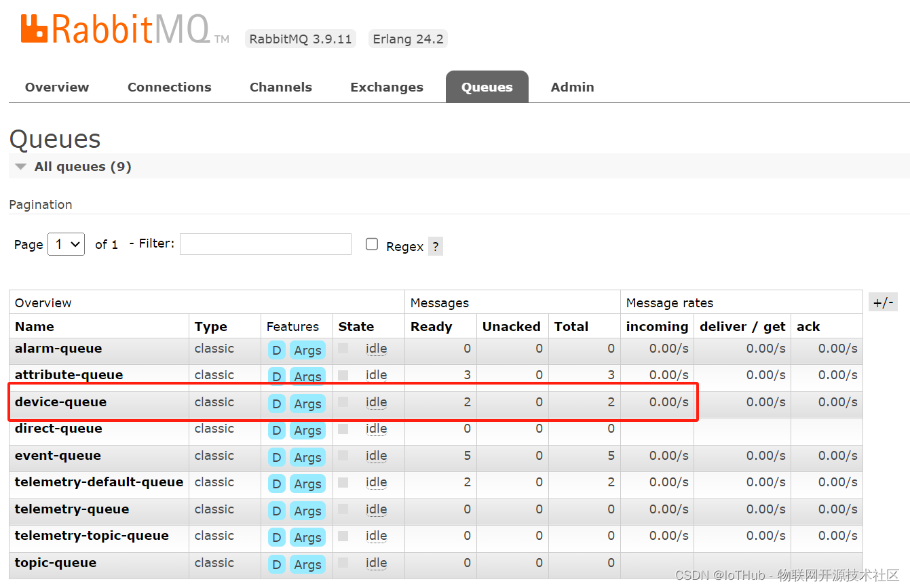Click the RabbitMQ 3.9.11 version badge
Viewport: 910px width, 588px height.
(301, 39)
